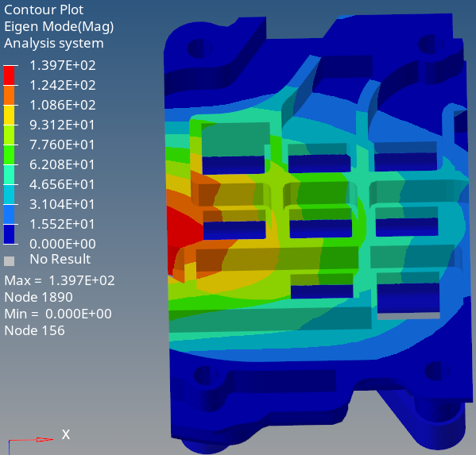Select legend value 9.312E+01
The width and height of the screenshot is (476, 455).
62,125
